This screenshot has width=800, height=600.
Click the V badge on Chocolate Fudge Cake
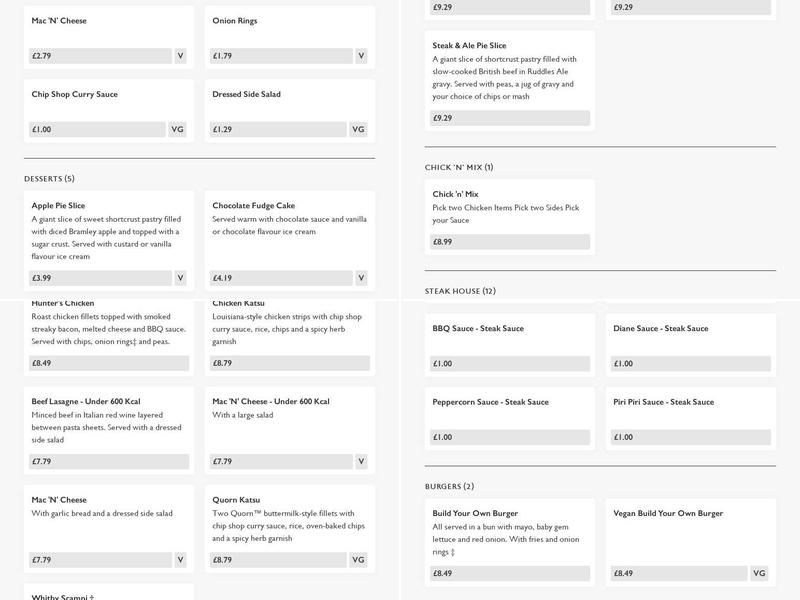tap(361, 278)
